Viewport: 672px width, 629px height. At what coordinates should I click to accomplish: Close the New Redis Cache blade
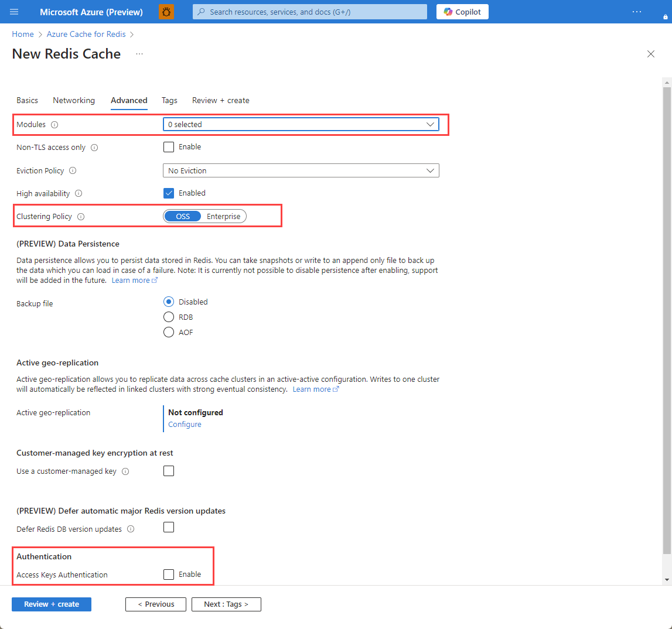tap(650, 54)
